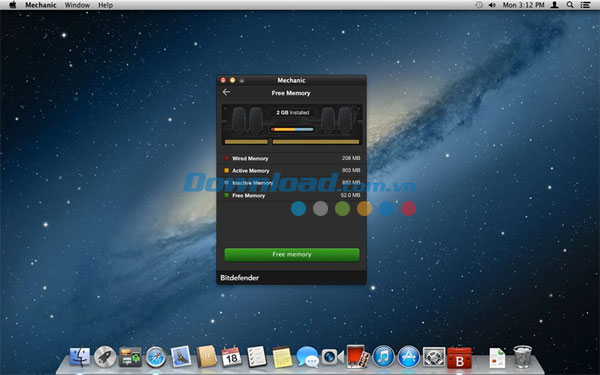Screen dimensions: 600x375
Task: Click the red Bitdefender Mechanic toolbox Dock icon
Action: tap(460, 357)
